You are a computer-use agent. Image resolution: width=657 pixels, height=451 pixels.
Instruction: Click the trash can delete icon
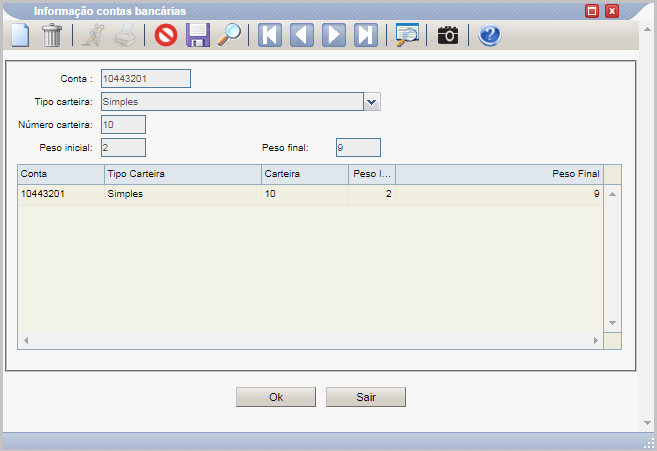coord(52,35)
